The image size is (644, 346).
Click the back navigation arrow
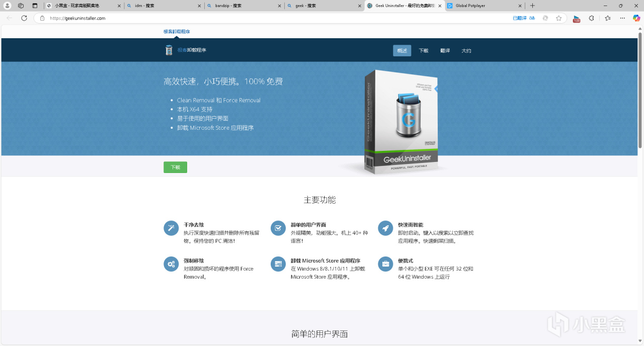pyautogui.click(x=9, y=18)
